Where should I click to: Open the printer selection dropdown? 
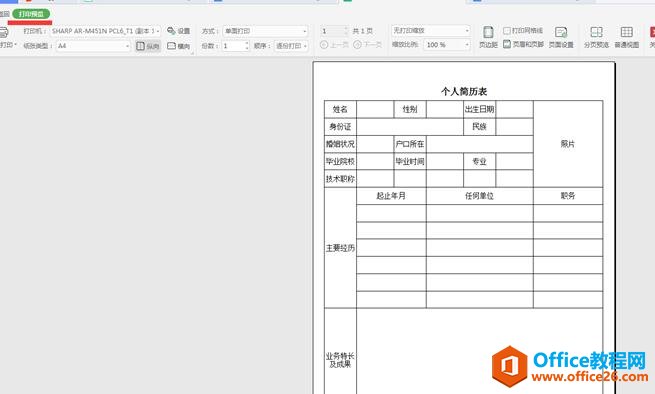tap(105, 31)
